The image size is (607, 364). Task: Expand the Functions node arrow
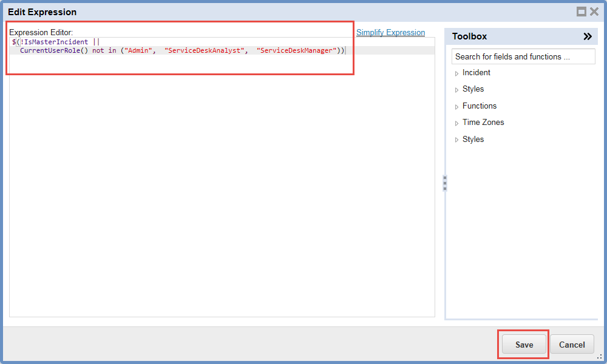click(x=456, y=107)
